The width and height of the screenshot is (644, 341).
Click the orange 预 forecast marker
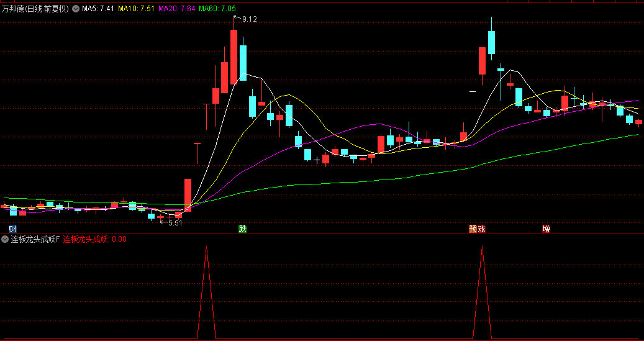(x=473, y=229)
